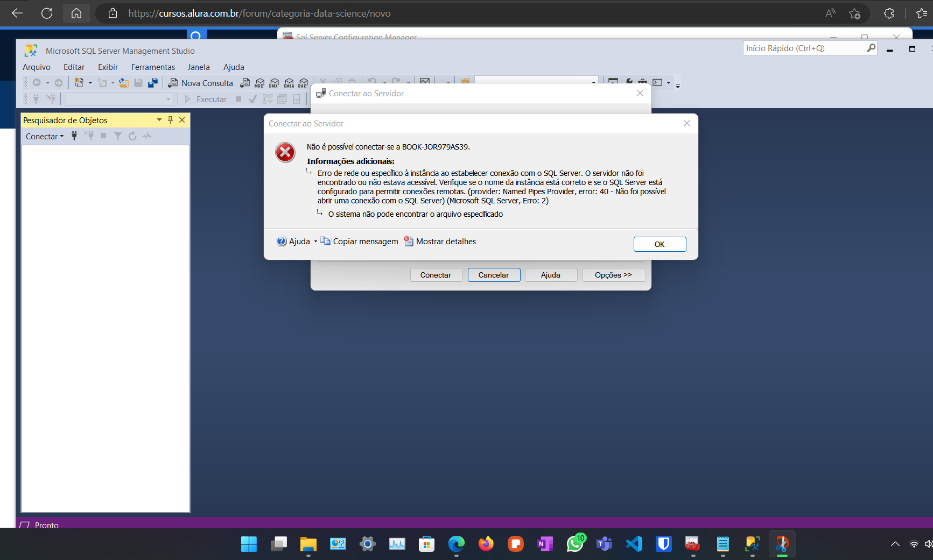Click the MDX query icon
The height and width of the screenshot is (560, 933).
point(259,83)
